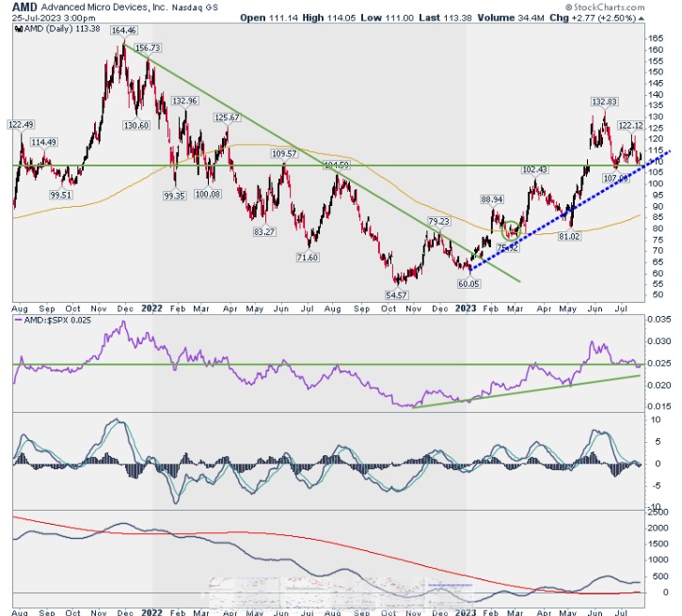This screenshot has height=616, width=682.
Task: Click the 79.23 price label
Action: point(438,221)
